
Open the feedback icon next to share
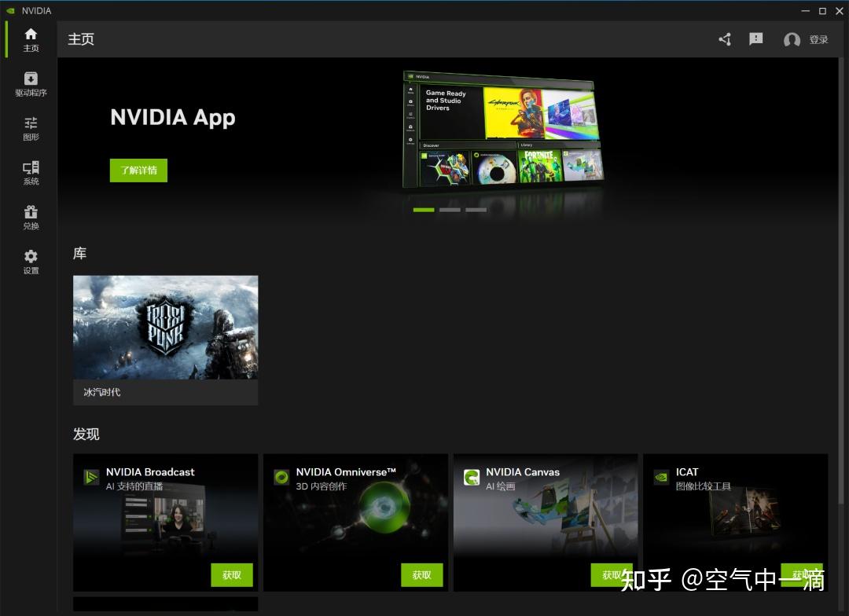click(x=755, y=38)
